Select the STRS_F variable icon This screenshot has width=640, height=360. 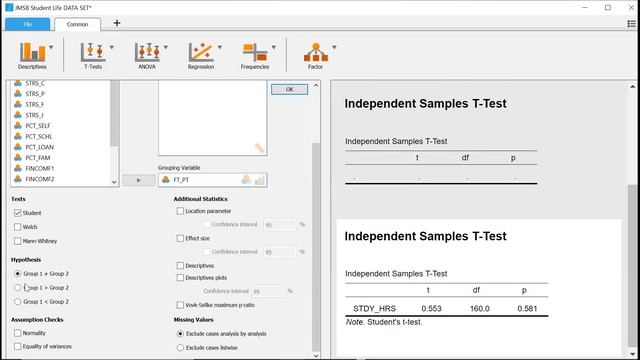[18, 104]
